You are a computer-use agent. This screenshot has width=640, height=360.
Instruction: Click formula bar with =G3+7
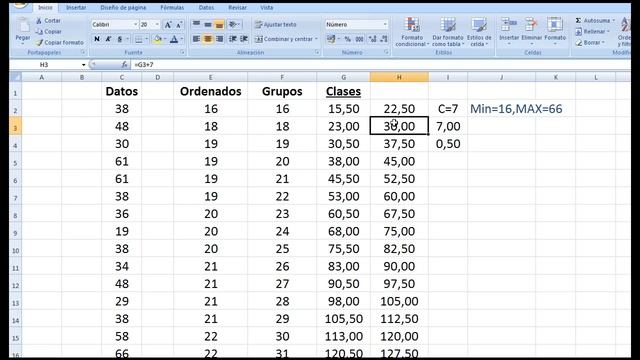[380, 64]
